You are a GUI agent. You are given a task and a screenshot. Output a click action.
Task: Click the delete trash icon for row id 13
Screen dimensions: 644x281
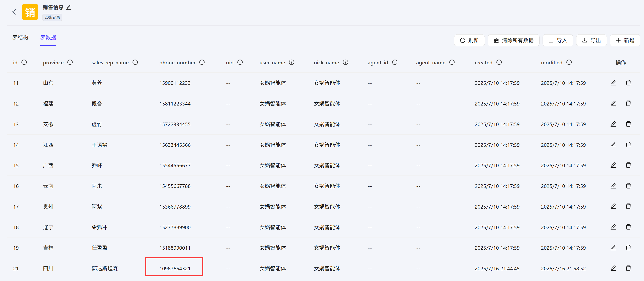(628, 124)
